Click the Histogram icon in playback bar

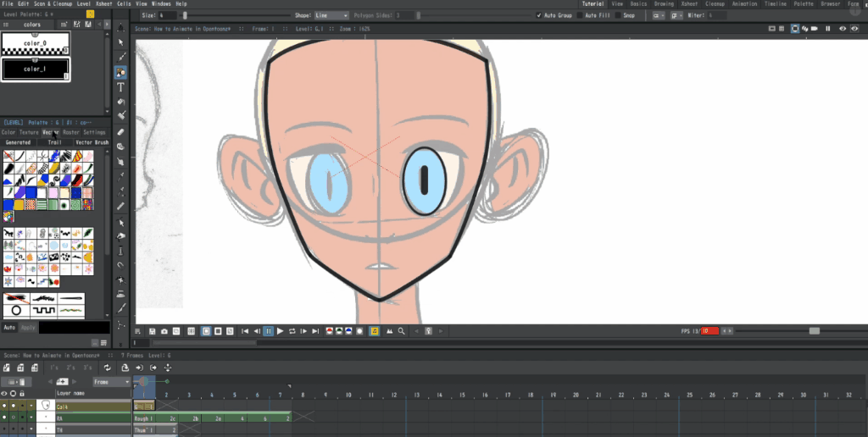[389, 331]
